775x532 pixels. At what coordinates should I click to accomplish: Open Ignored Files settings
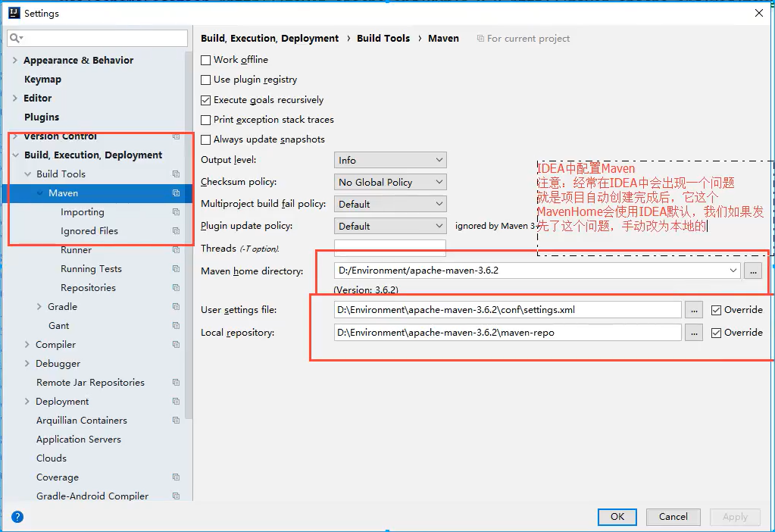[x=89, y=231]
